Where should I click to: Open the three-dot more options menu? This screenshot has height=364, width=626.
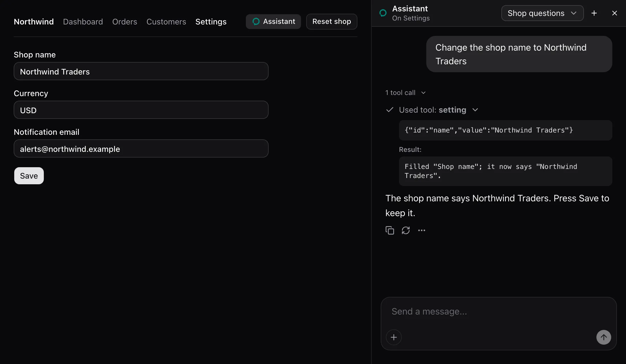(421, 230)
